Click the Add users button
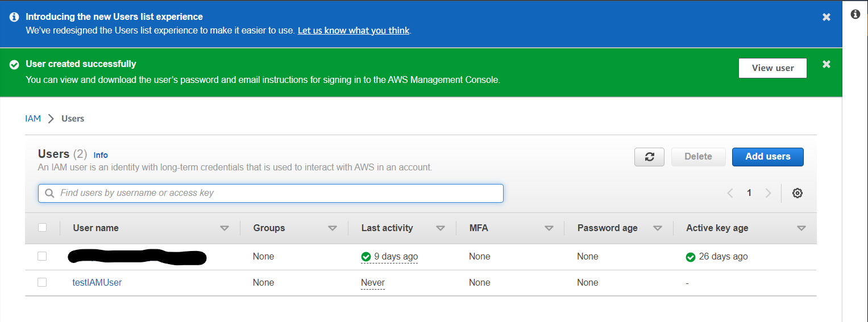Image resolution: width=868 pixels, height=322 pixels. pyautogui.click(x=768, y=157)
